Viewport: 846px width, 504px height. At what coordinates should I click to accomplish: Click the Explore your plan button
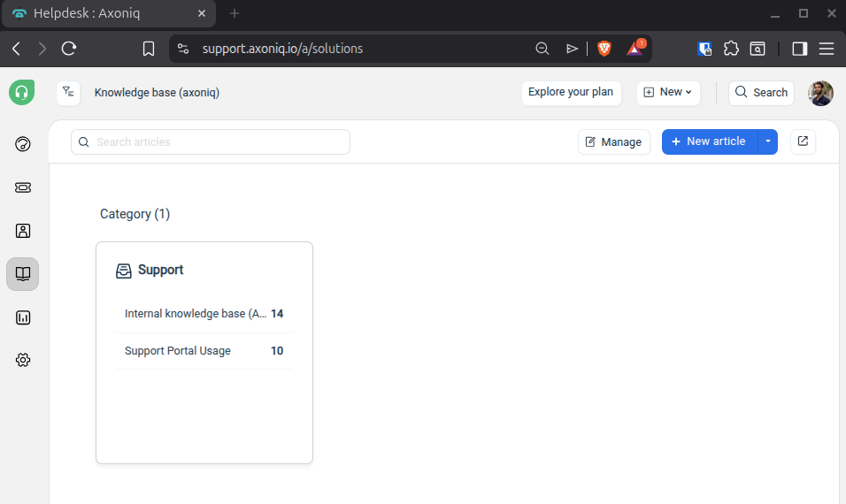pos(571,93)
